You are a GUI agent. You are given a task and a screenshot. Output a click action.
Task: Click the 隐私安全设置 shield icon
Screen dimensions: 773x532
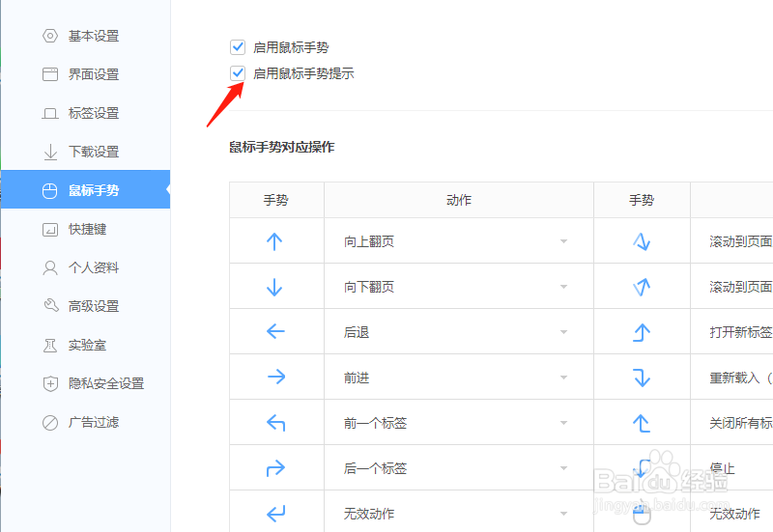[50, 383]
